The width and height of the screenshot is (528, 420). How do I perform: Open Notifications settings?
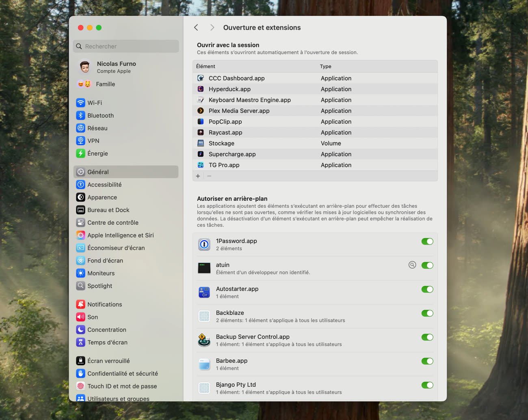click(126, 304)
